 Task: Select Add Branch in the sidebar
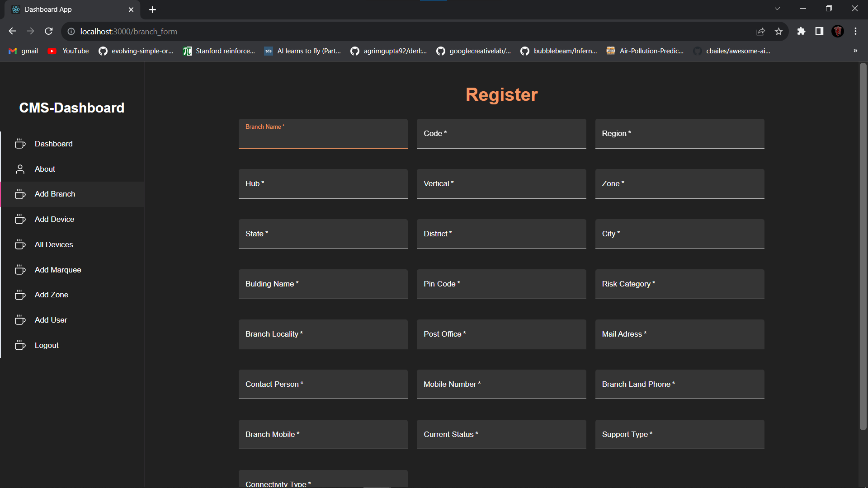[x=54, y=194]
